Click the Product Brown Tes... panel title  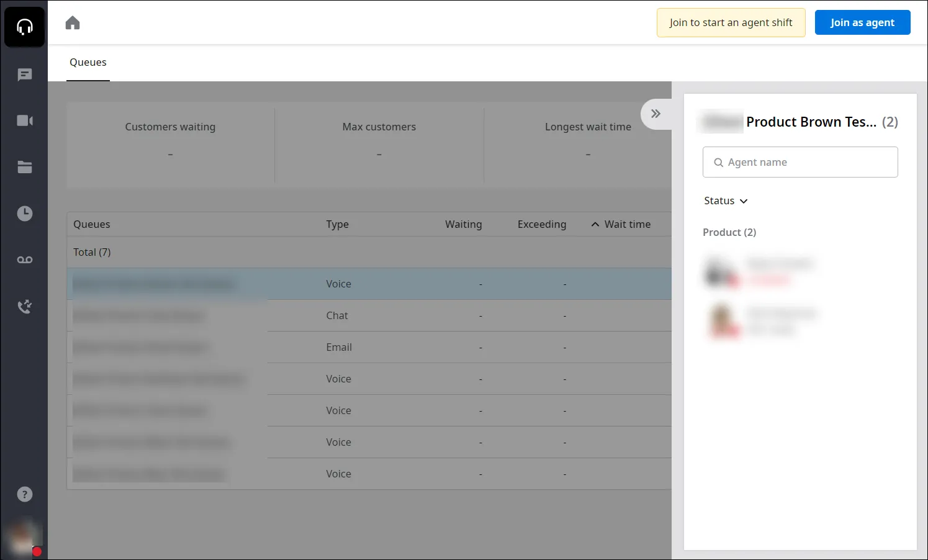(x=811, y=122)
